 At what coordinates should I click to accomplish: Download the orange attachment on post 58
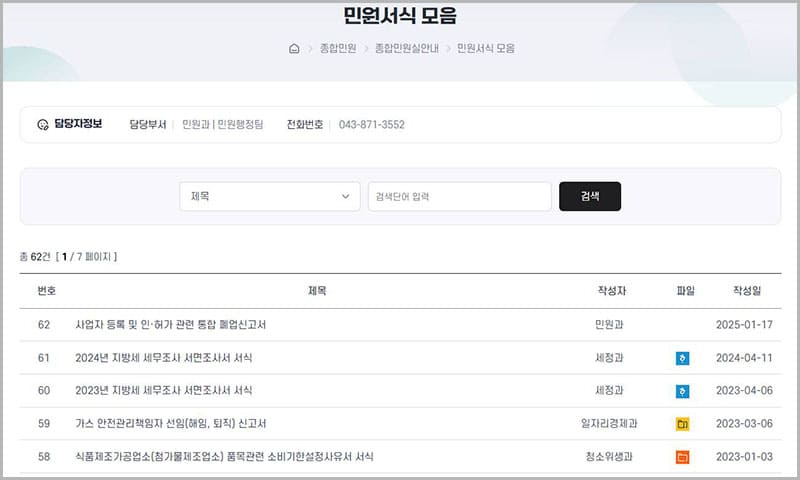(x=682, y=457)
